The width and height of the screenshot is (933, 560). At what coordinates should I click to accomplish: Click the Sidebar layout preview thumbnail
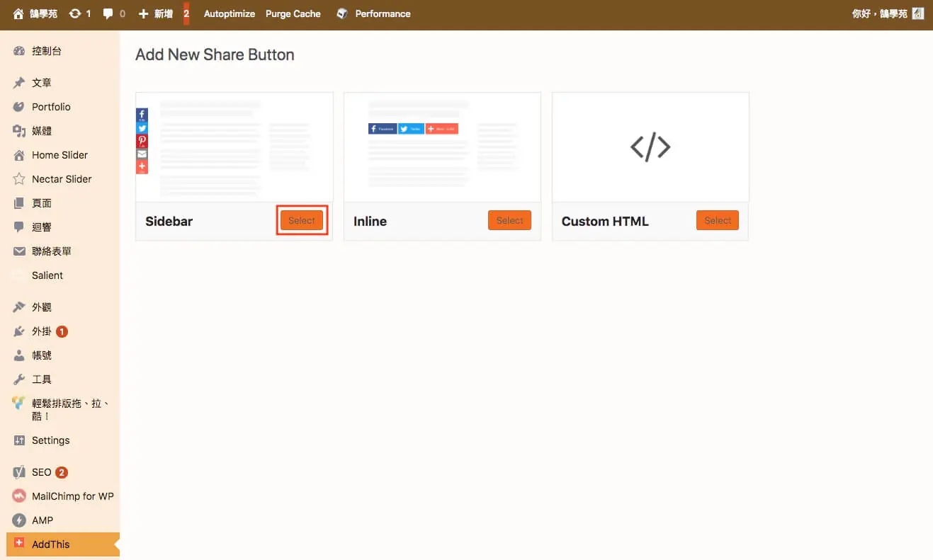click(234, 147)
